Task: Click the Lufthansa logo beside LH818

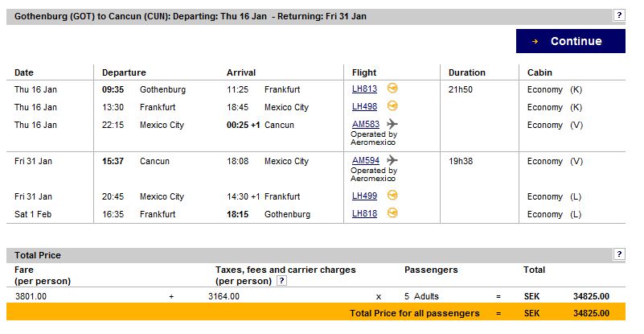Action: (392, 213)
